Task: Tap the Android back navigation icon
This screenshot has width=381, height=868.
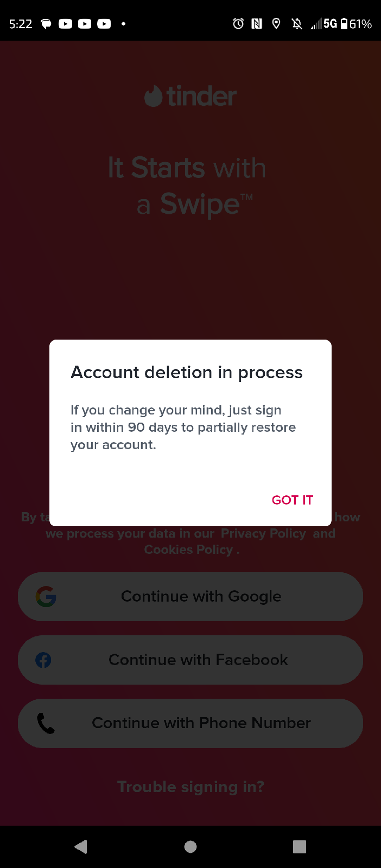Action: click(81, 846)
